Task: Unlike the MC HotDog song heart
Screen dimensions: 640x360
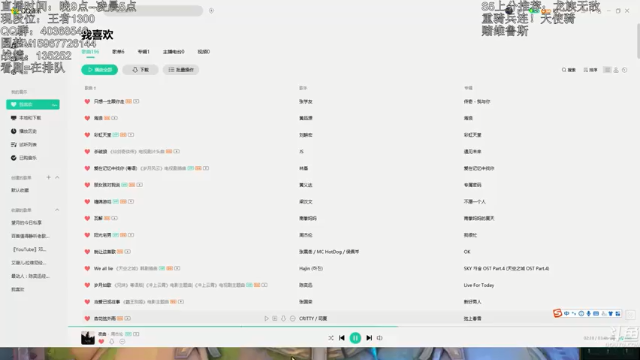Action: click(87, 252)
